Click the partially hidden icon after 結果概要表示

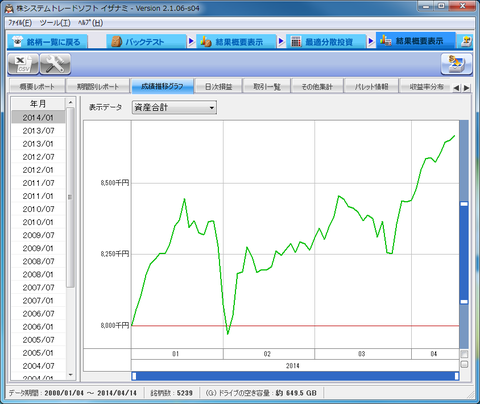pyautogui.click(x=466, y=41)
